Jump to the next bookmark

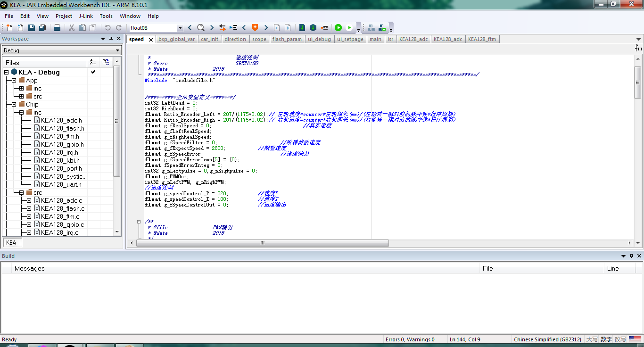click(266, 28)
